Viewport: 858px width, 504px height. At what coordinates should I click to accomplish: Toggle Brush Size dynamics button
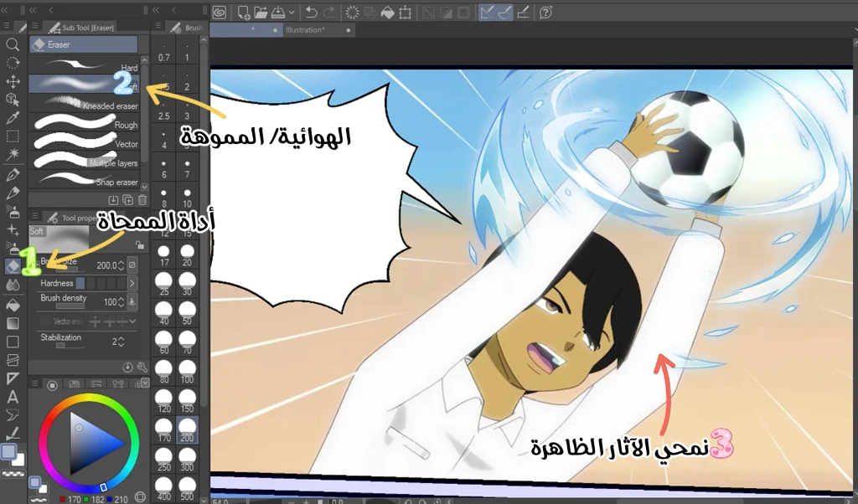[x=132, y=265]
